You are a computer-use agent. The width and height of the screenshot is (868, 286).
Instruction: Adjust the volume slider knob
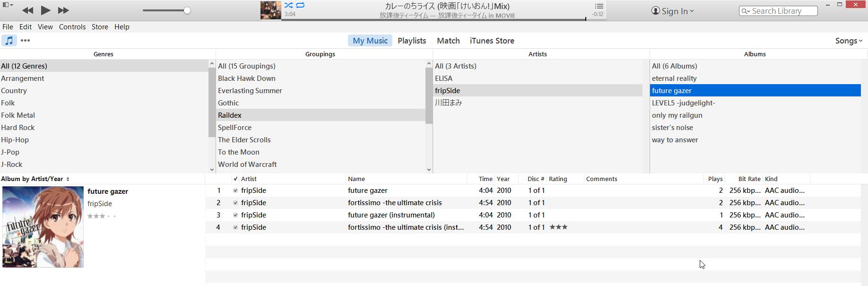(x=187, y=10)
